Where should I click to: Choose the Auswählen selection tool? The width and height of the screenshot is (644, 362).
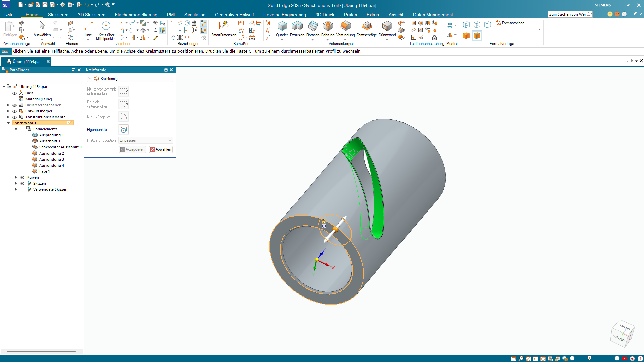tap(42, 29)
